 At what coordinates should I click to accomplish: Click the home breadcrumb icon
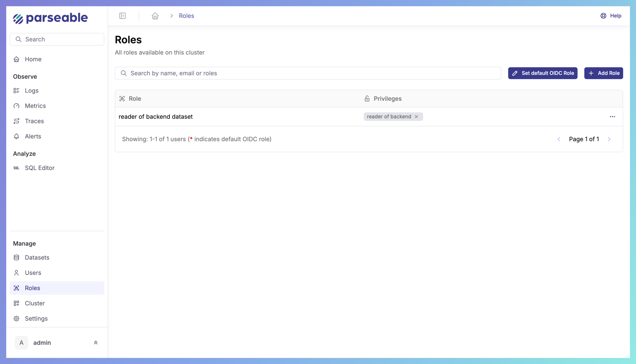(x=155, y=16)
